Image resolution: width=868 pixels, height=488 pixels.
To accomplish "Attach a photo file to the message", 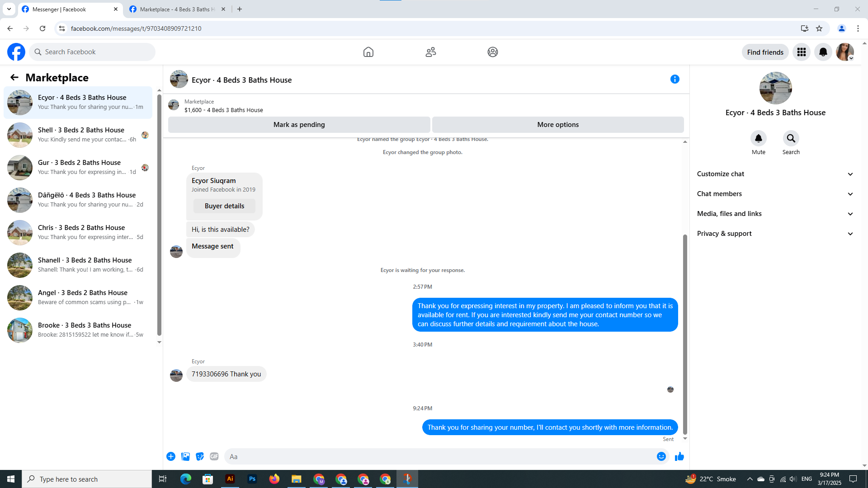I will point(185,456).
